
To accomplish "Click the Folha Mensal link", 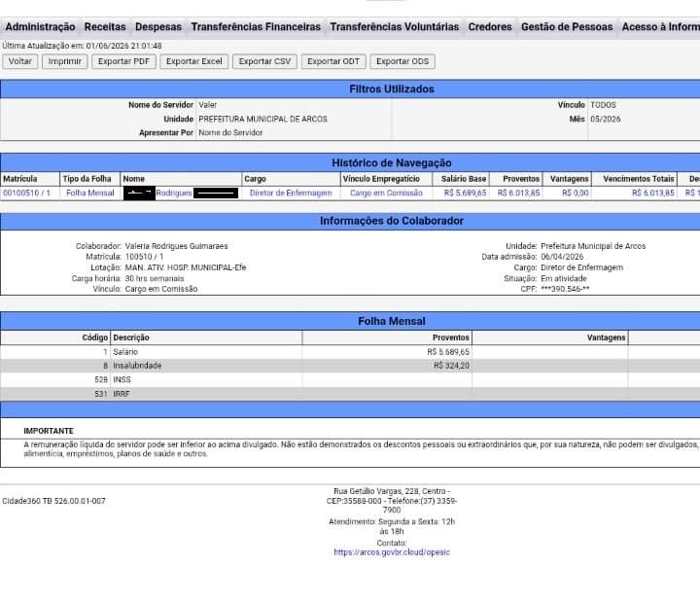I will tap(90, 193).
